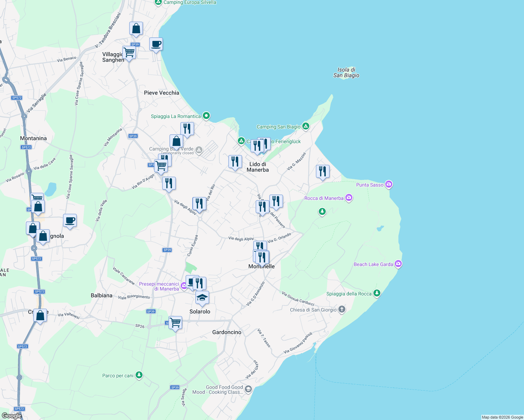This screenshot has width=524, height=420.
Task: Open the church marker for Chiesa di San Giorgio
Action: point(342,309)
